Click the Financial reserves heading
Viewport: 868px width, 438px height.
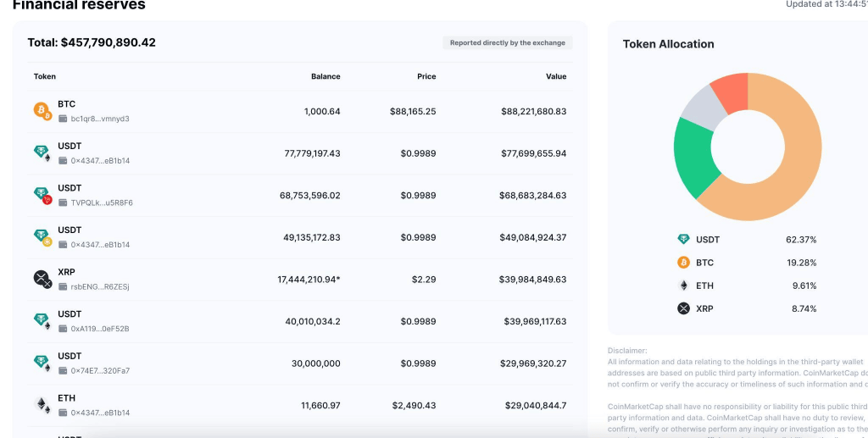[x=79, y=5]
